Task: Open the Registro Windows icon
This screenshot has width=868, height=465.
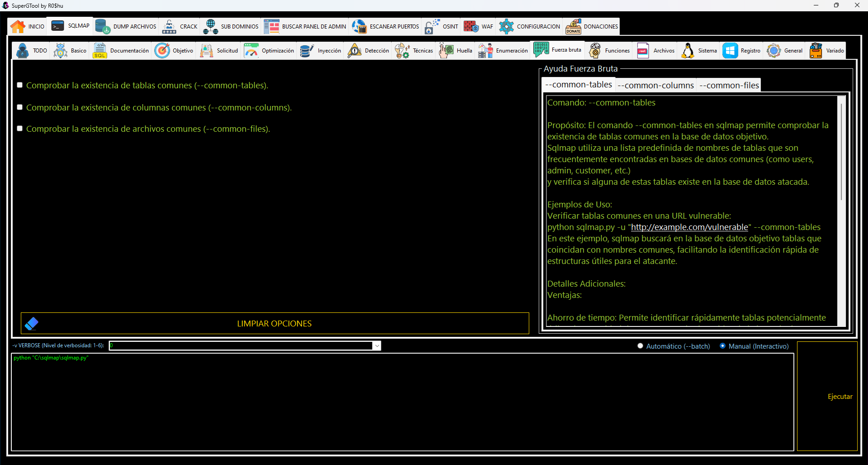Action: click(730, 51)
